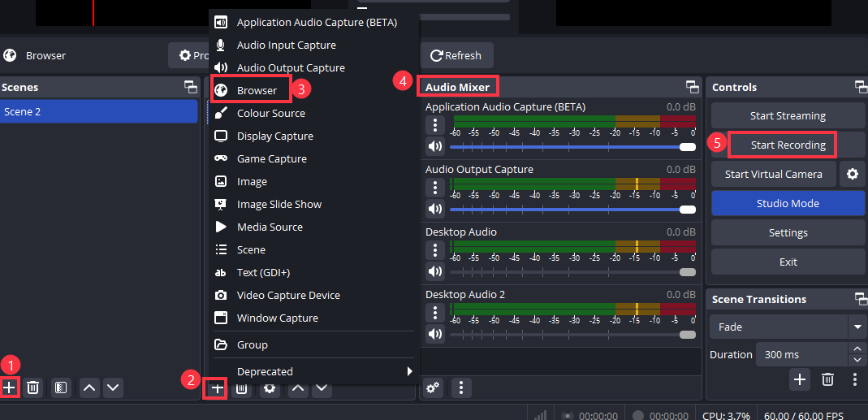Image resolution: width=868 pixels, height=420 pixels.
Task: Select Video Capture Device from menu
Action: pos(314,295)
